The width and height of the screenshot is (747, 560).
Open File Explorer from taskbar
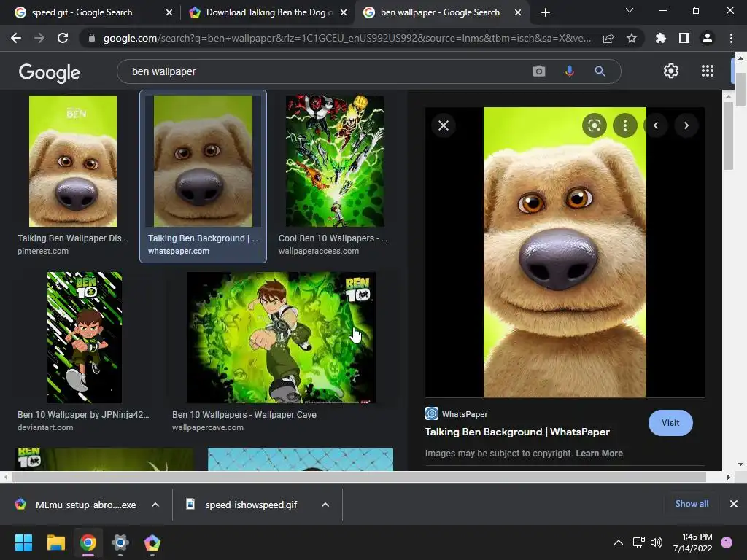[55, 542]
